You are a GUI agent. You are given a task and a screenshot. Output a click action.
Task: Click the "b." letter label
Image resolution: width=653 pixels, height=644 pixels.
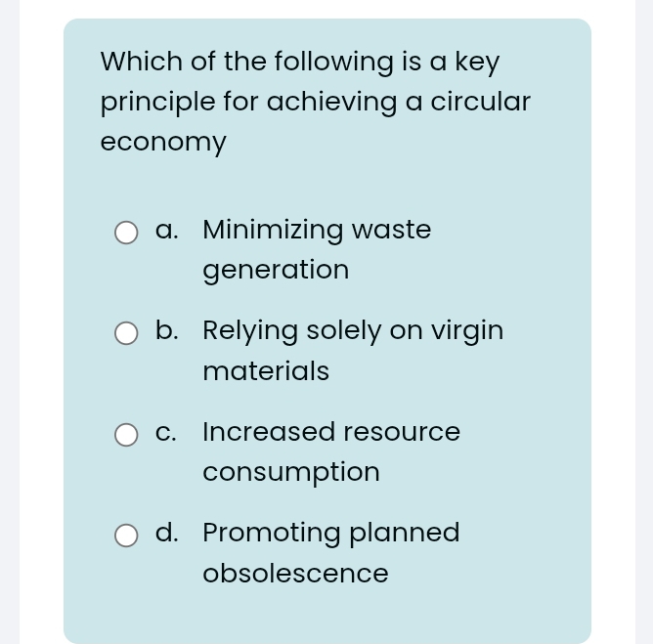tap(167, 330)
